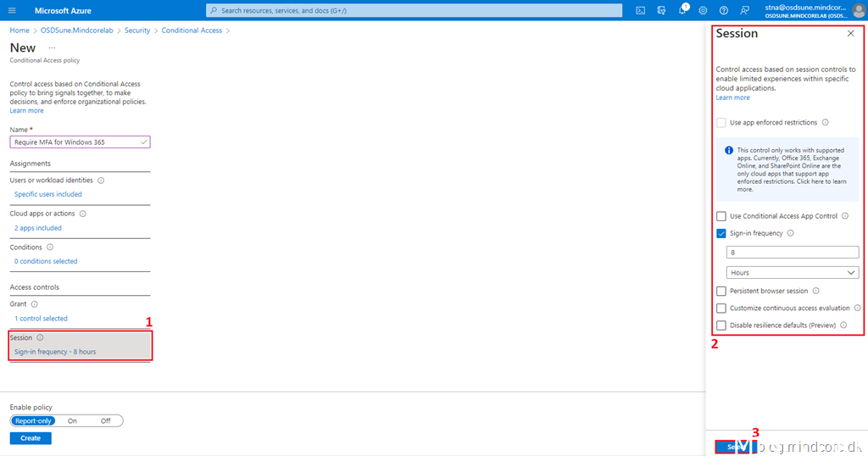868x456 pixels.
Task: Click the policy Name input field
Action: (x=76, y=142)
